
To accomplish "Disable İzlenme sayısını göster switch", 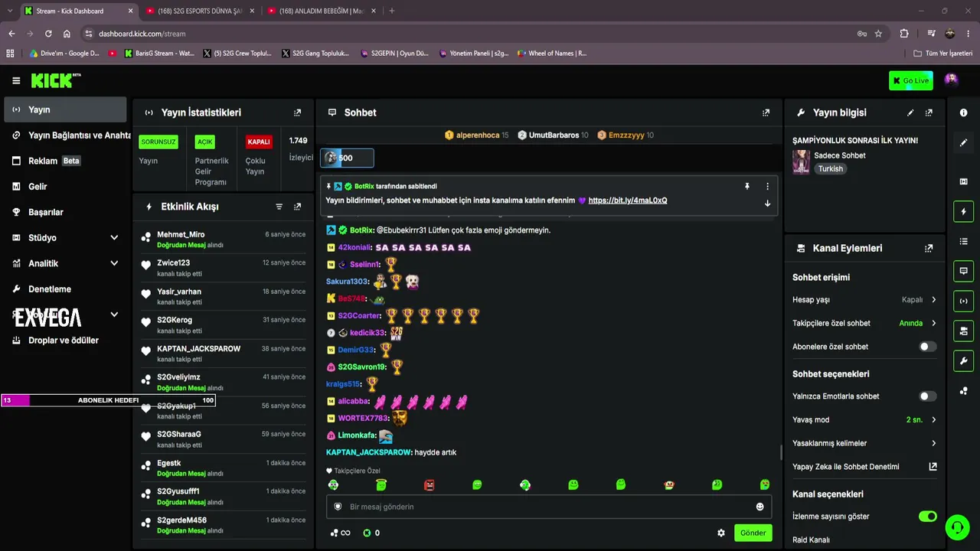I will point(927,517).
